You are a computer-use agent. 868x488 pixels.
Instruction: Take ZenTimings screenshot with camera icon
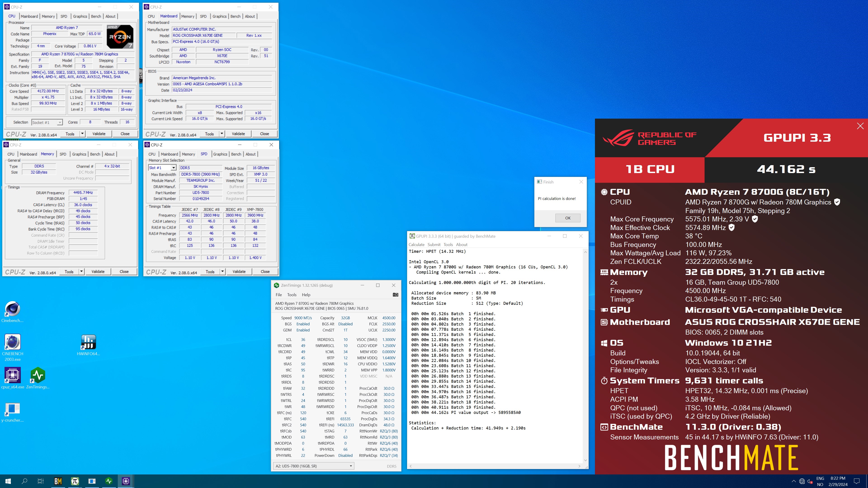395,295
